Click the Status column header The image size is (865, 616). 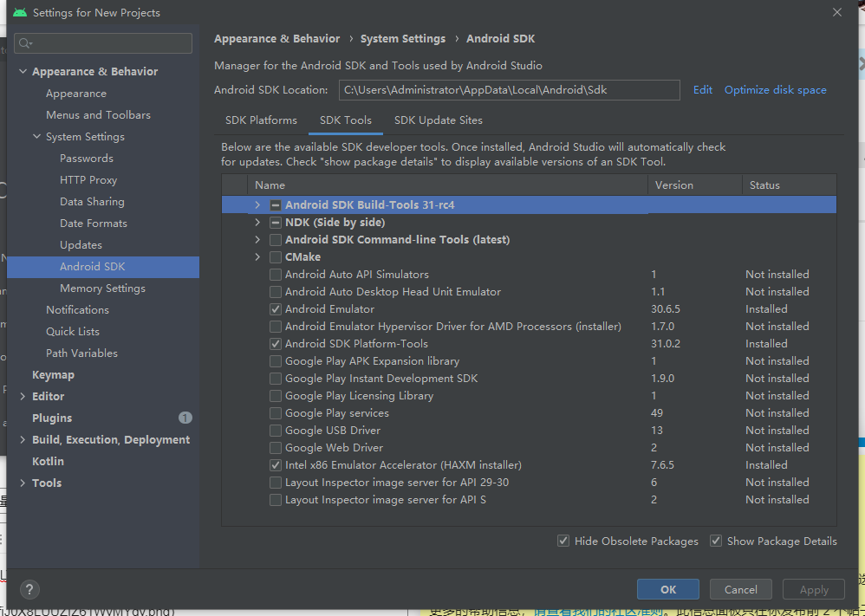pyautogui.click(x=790, y=185)
